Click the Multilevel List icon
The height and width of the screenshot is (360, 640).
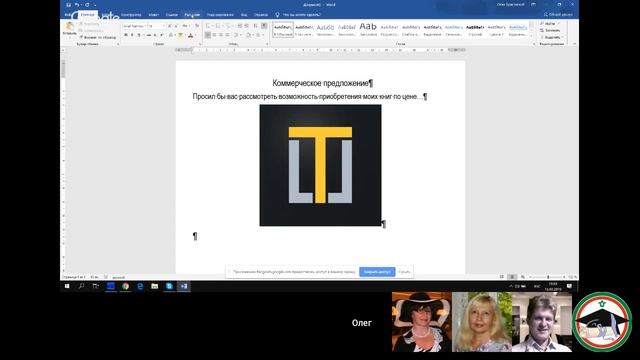(x=228, y=26)
